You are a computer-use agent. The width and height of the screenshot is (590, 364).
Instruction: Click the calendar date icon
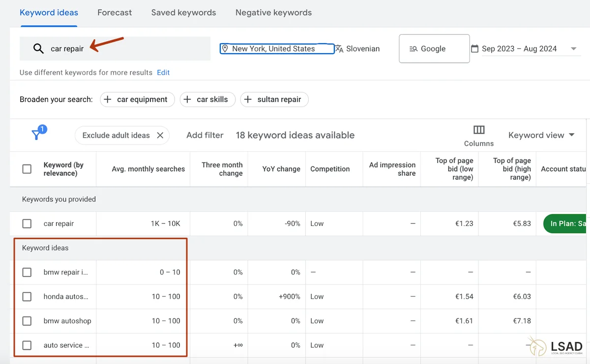pyautogui.click(x=474, y=49)
